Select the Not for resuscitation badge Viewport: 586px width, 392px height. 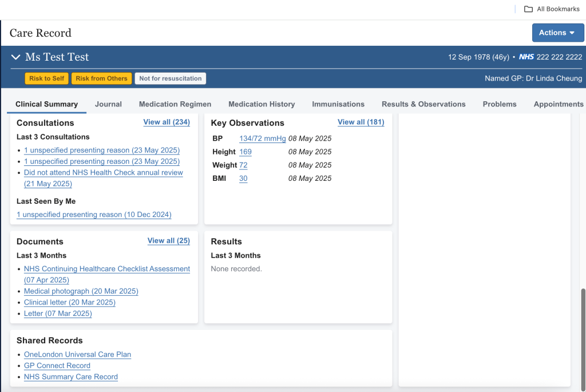tap(170, 78)
